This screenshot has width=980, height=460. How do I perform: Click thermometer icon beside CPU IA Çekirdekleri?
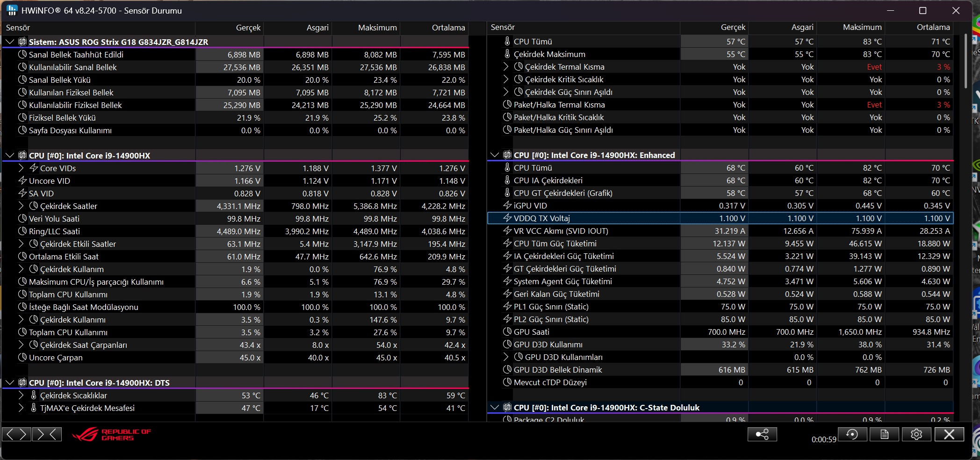507,180
